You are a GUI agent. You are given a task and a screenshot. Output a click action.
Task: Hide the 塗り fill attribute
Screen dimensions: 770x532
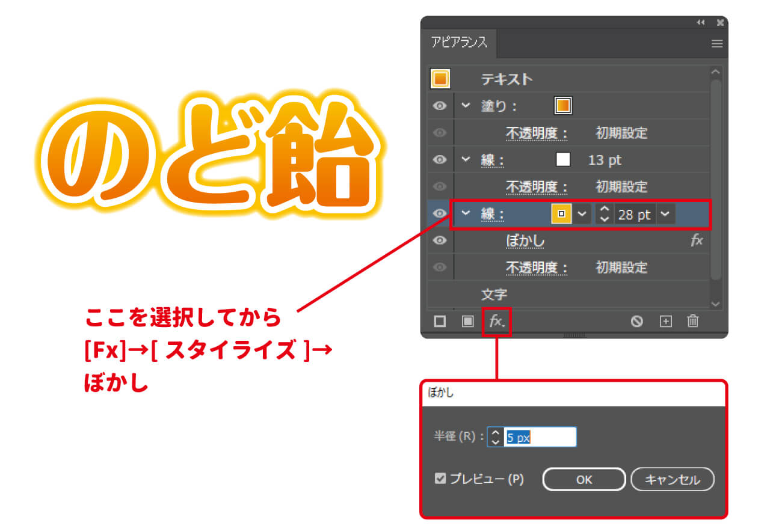(440, 106)
